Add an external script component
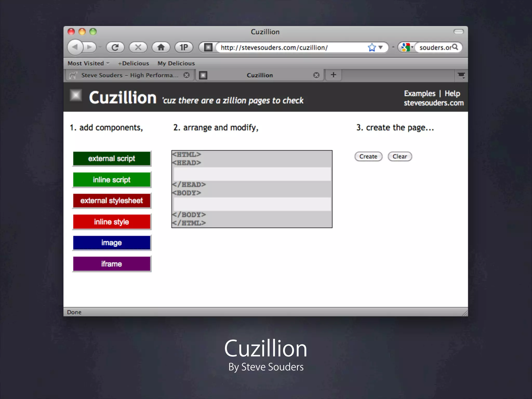This screenshot has height=399, width=532. coord(112,158)
